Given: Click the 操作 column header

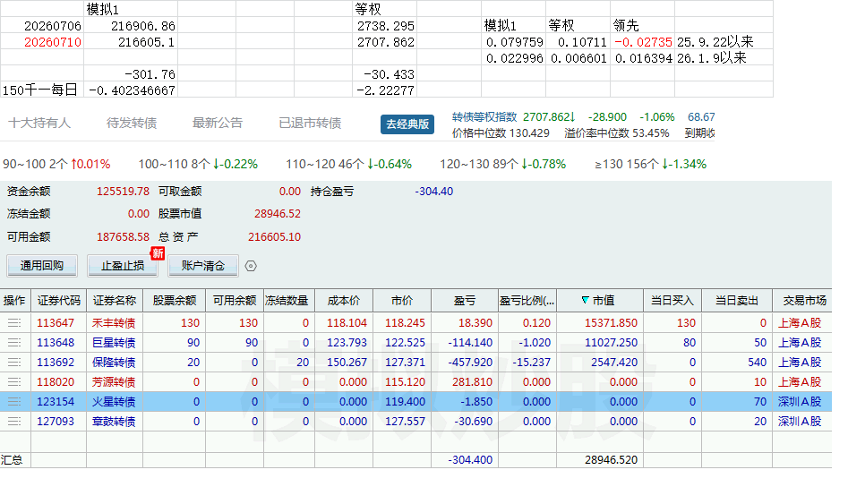Looking at the screenshot, I should 14,301.
